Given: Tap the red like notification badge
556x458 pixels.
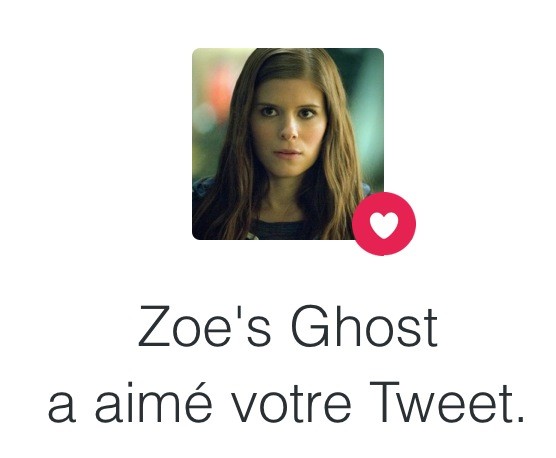Looking at the screenshot, I should coord(384,224).
